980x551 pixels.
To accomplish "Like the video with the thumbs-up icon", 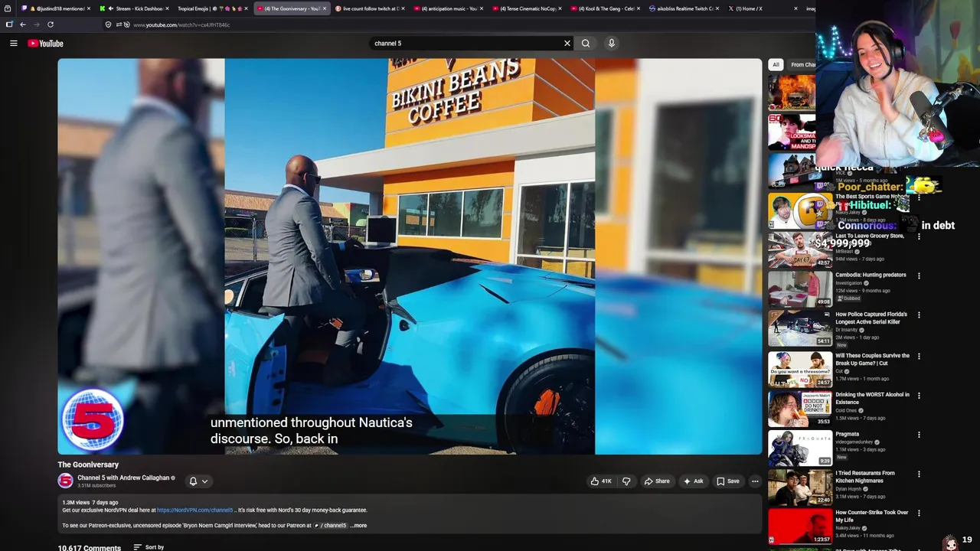I will click(601, 481).
